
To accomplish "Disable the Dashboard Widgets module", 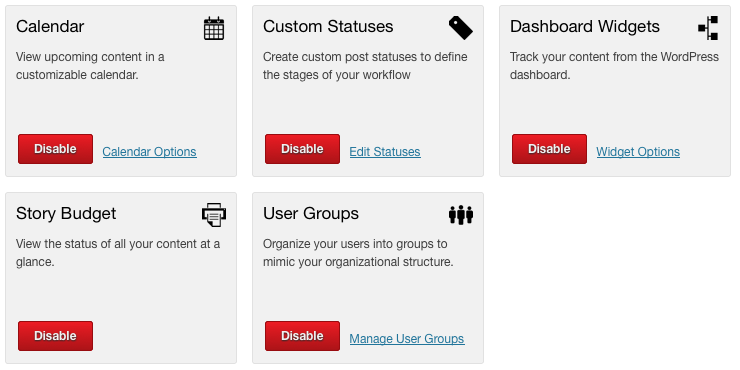I will click(x=549, y=149).
